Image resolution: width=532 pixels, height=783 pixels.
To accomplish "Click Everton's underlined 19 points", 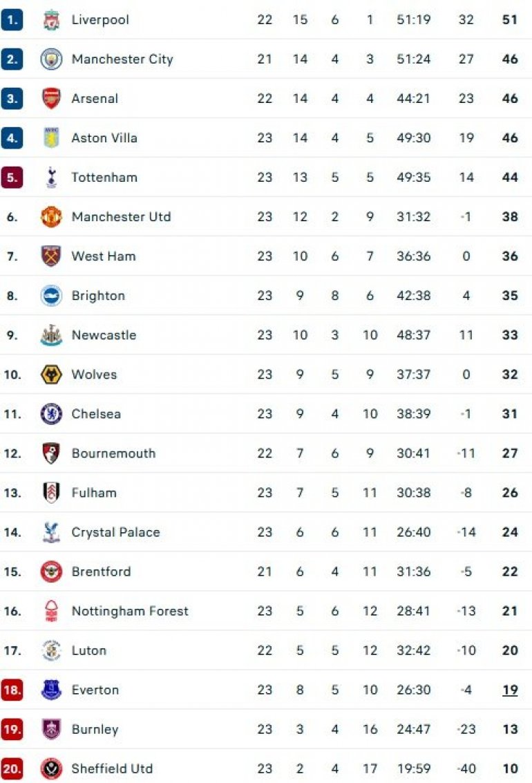I will pos(510,690).
